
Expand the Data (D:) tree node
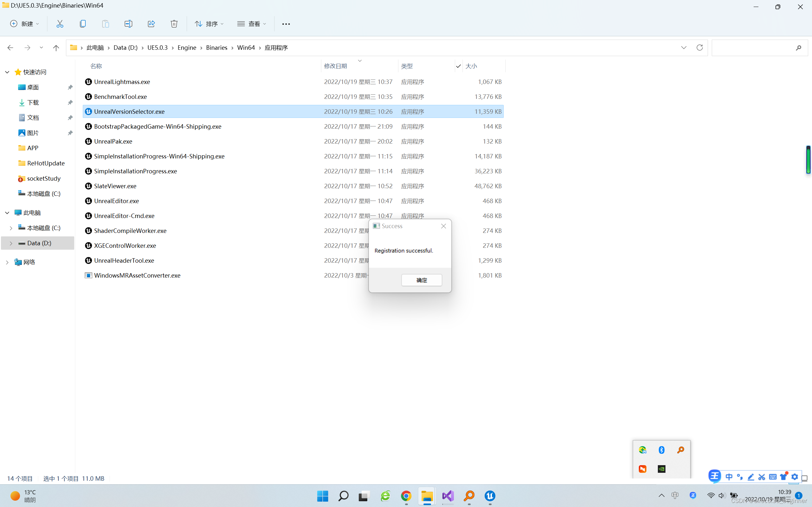(11, 243)
